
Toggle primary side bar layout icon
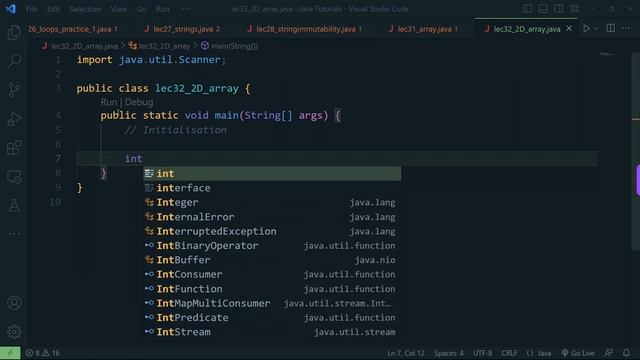pos(527,9)
